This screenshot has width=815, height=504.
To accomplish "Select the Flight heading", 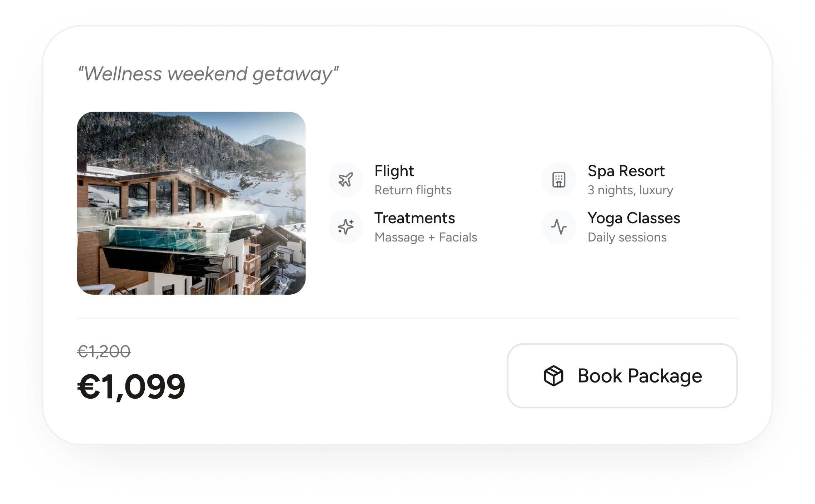I will pyautogui.click(x=394, y=171).
